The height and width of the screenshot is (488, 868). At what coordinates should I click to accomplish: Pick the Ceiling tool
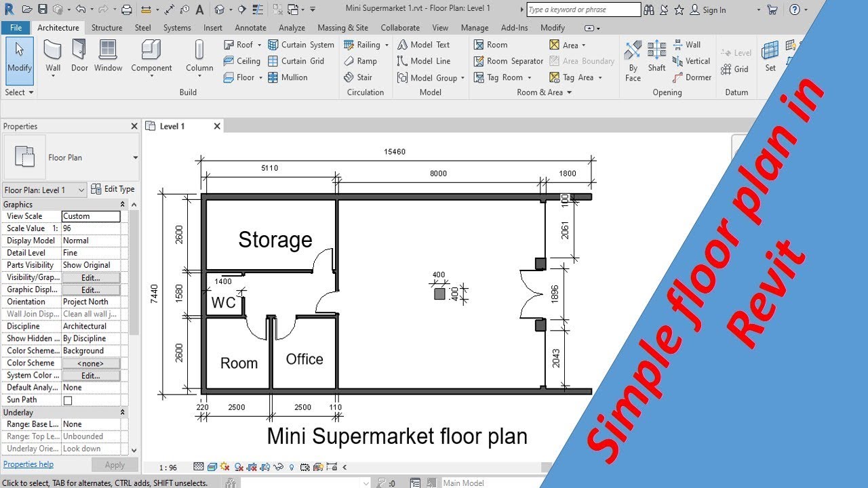coord(242,61)
